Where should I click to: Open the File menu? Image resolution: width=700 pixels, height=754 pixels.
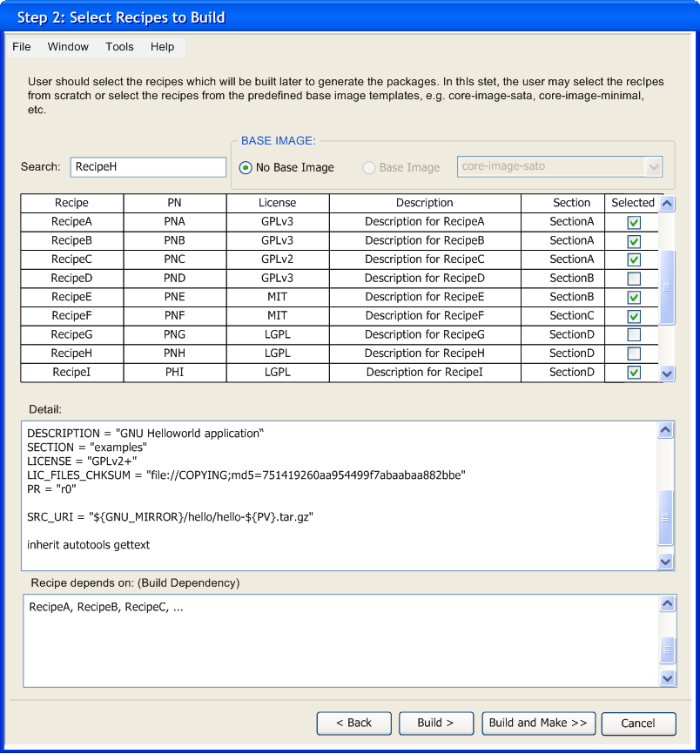click(22, 47)
